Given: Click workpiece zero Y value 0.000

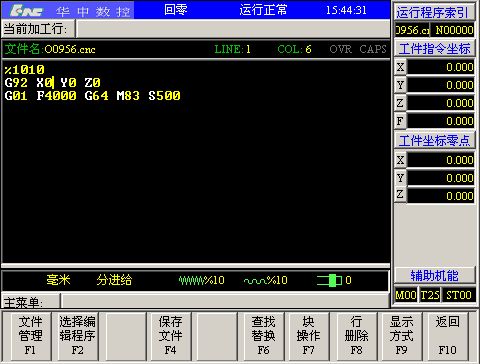Looking at the screenshot, I should (441, 178).
